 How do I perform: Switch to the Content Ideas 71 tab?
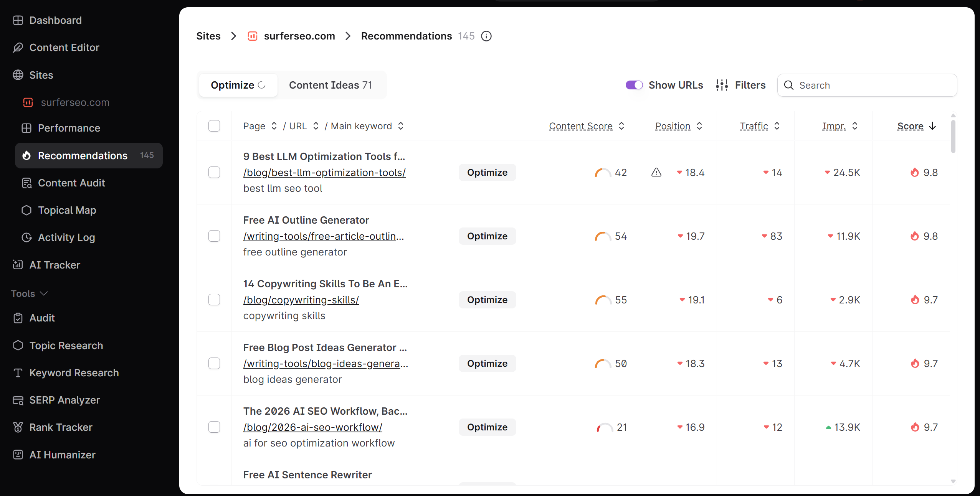(x=331, y=85)
